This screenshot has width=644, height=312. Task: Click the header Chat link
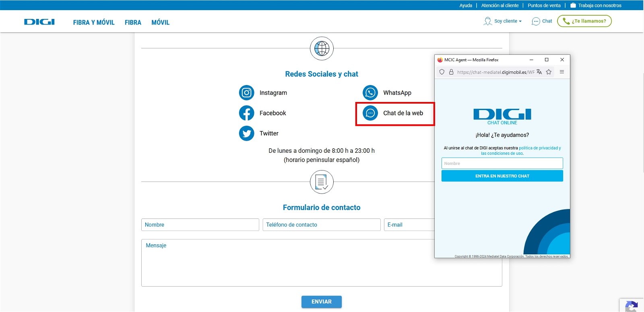click(547, 21)
